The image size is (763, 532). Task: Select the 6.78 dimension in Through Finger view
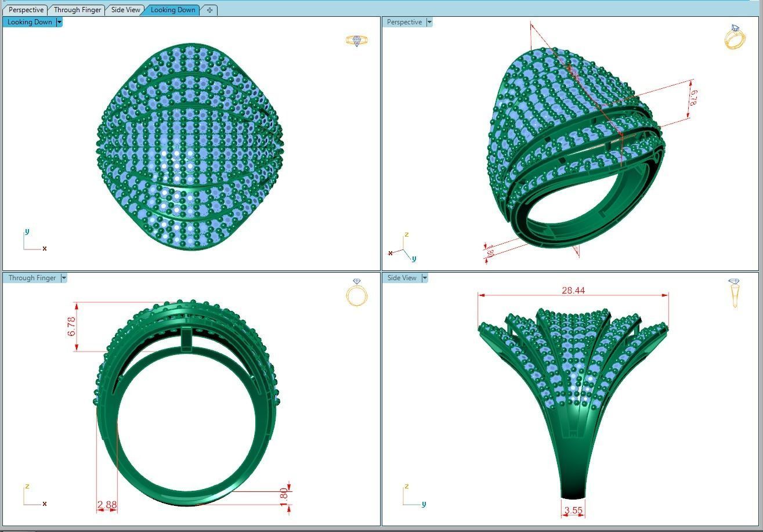click(72, 326)
